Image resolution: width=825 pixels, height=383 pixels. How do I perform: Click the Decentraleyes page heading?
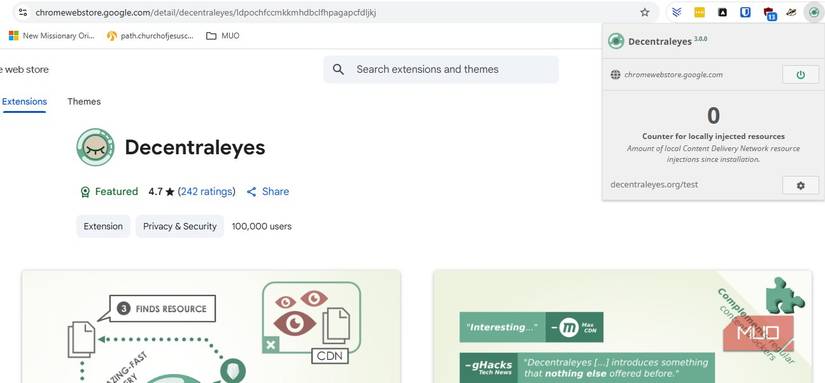[195, 148]
